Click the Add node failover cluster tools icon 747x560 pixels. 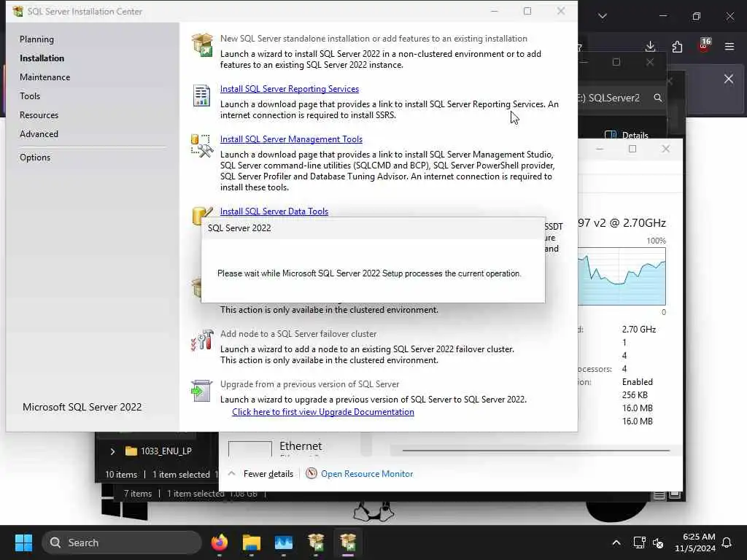point(202,340)
